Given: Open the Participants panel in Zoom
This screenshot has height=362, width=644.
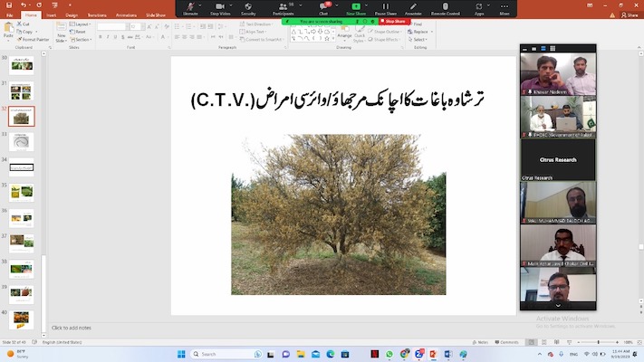Looking at the screenshot, I should (x=283, y=7).
